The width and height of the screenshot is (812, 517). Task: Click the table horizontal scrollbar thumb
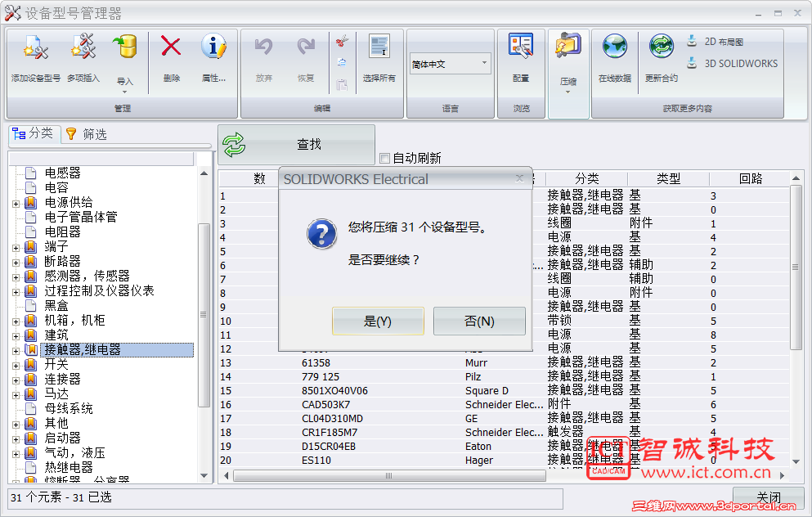coord(389,475)
